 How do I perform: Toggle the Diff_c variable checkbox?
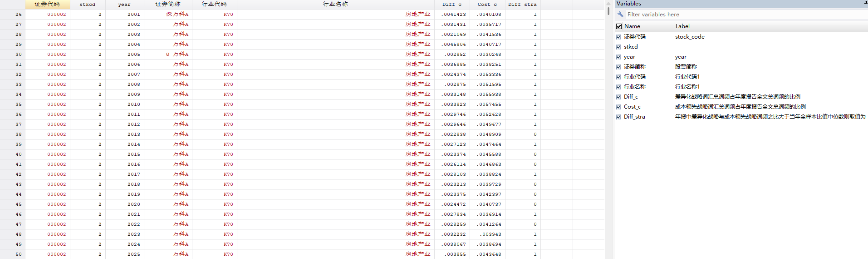(x=618, y=97)
